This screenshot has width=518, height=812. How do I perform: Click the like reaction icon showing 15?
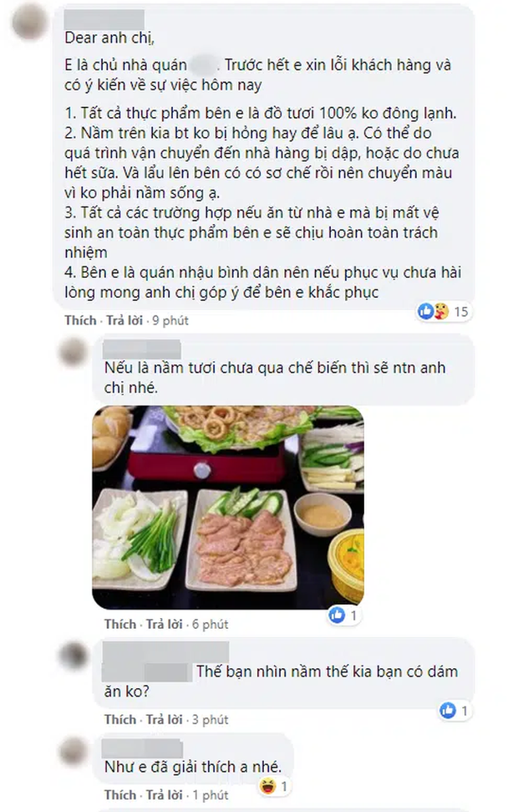click(x=425, y=311)
